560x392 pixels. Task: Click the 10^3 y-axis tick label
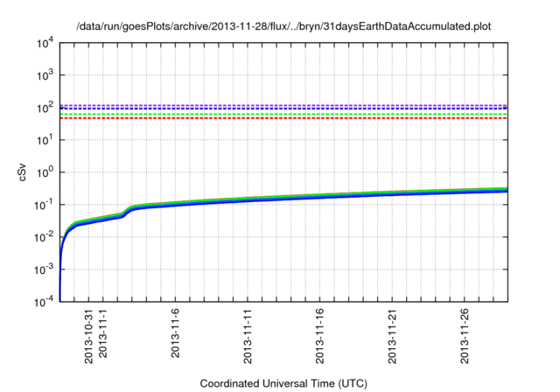[x=45, y=76]
